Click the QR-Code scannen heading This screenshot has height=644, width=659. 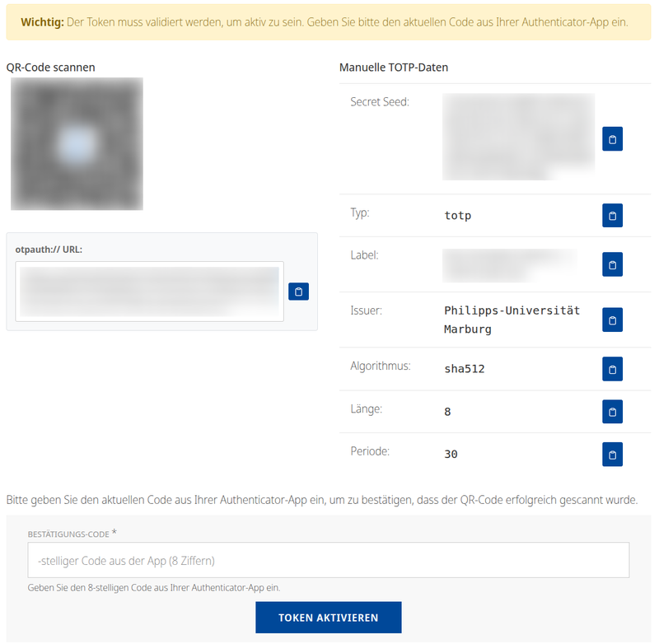[51, 67]
